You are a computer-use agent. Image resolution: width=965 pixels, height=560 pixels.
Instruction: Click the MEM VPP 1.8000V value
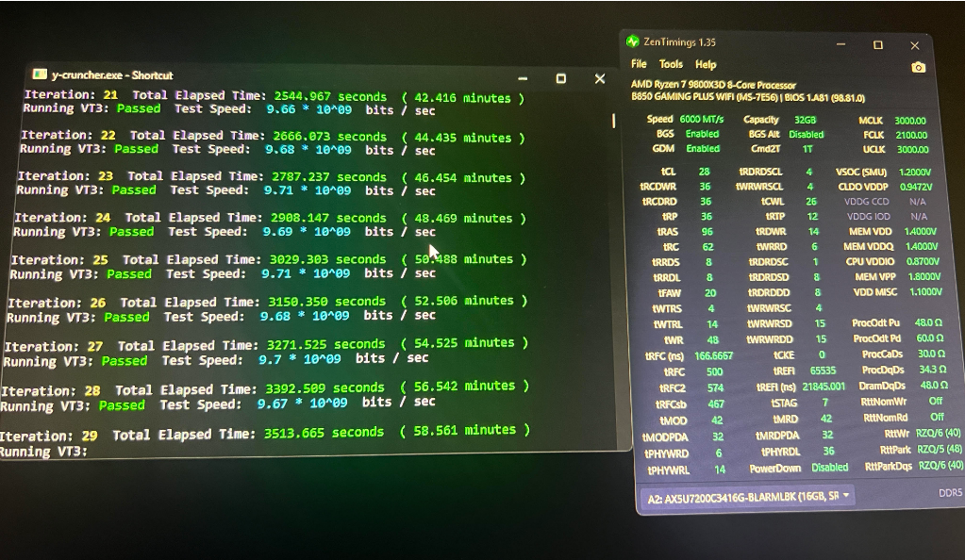(x=923, y=277)
